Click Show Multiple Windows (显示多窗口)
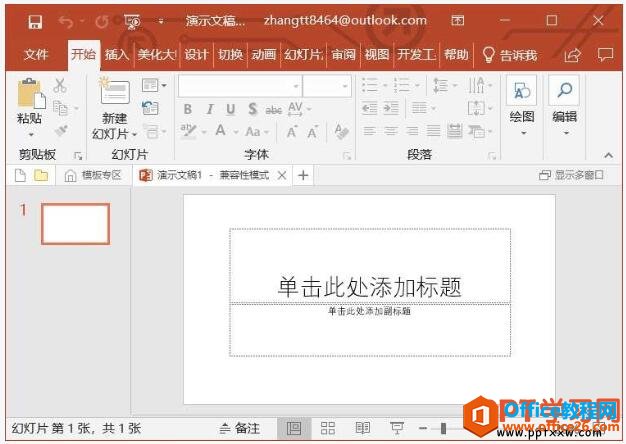 [572, 175]
